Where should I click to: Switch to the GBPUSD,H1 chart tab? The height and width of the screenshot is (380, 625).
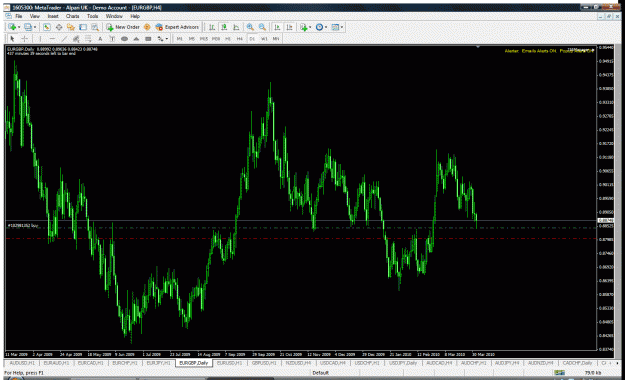264,363
